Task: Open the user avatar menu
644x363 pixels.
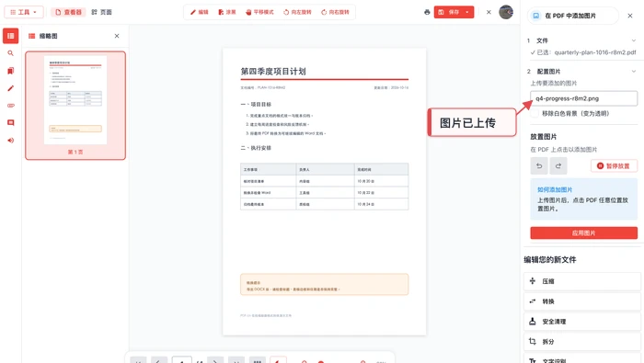Action: pos(506,12)
